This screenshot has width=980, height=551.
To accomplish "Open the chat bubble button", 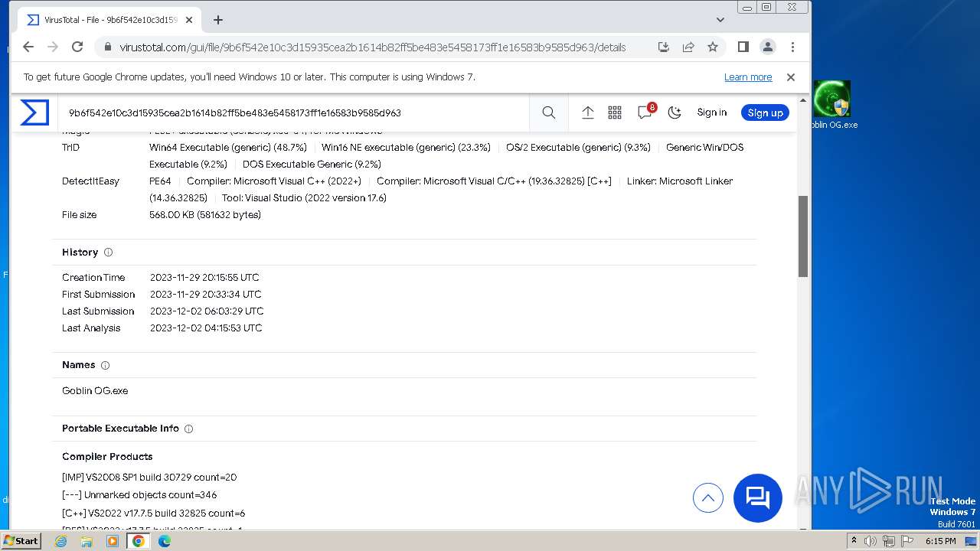I will pyautogui.click(x=758, y=498).
